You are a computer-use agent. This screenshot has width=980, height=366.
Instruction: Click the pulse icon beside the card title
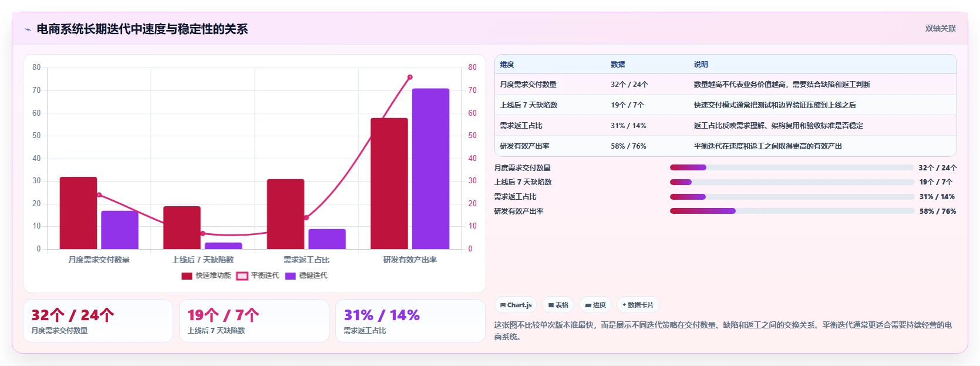28,29
